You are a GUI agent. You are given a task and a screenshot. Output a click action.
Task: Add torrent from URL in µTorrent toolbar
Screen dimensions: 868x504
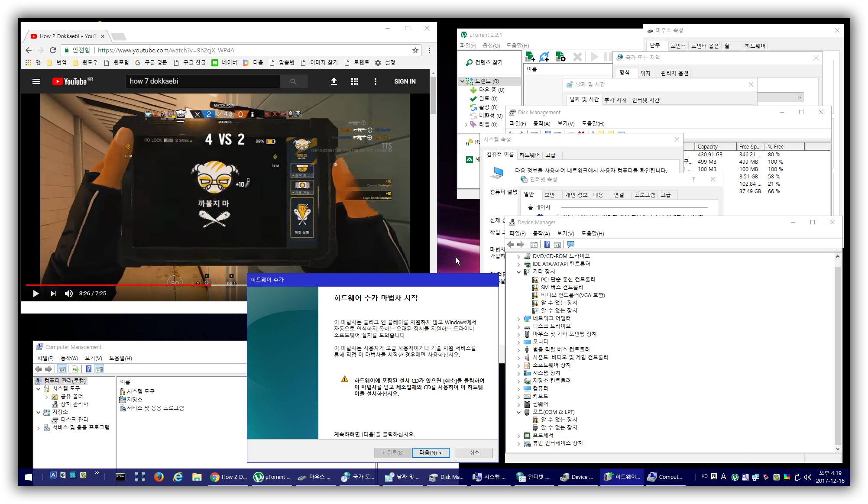click(545, 57)
